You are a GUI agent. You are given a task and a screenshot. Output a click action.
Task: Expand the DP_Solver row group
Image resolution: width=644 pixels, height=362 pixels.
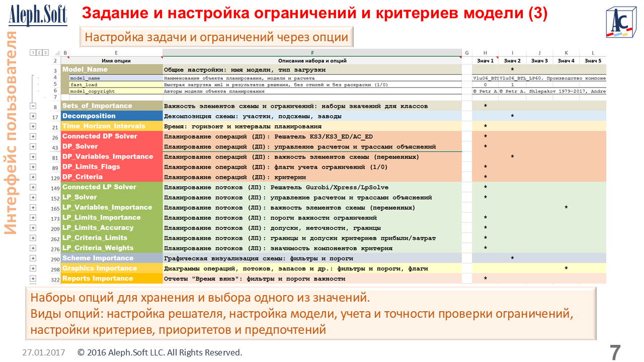pyautogui.click(x=33, y=146)
